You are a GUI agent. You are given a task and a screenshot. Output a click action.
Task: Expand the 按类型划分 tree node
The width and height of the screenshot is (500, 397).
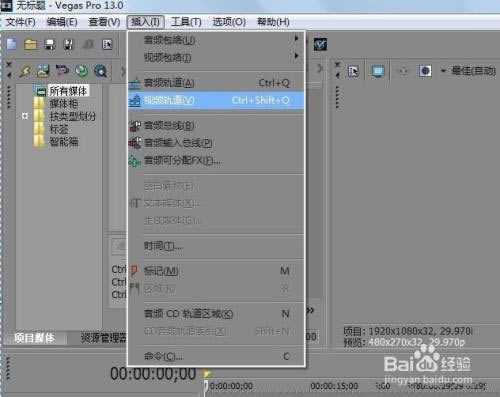click(x=25, y=116)
